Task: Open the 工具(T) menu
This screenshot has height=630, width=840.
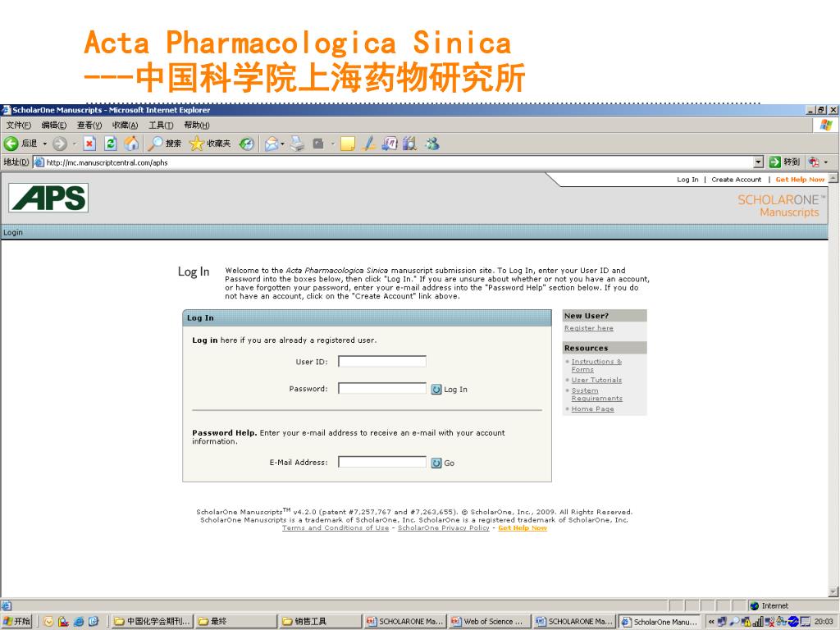Action: (x=161, y=126)
